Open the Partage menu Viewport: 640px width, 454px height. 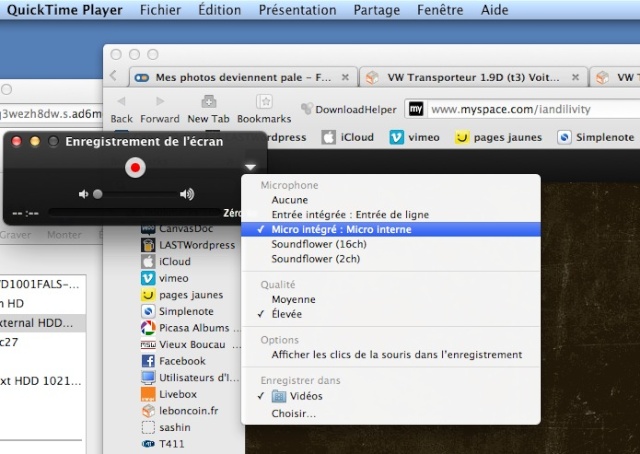coord(377,10)
